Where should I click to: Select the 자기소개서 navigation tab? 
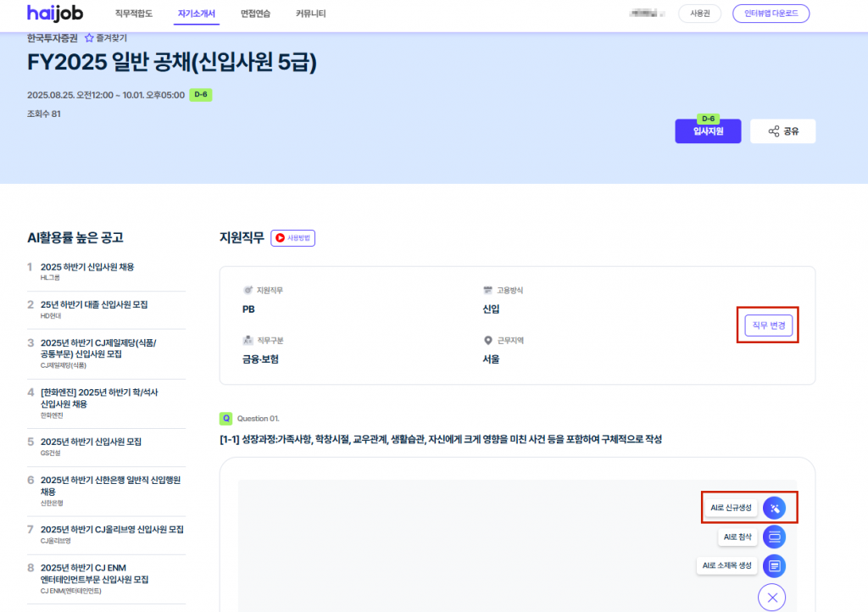[x=197, y=14]
